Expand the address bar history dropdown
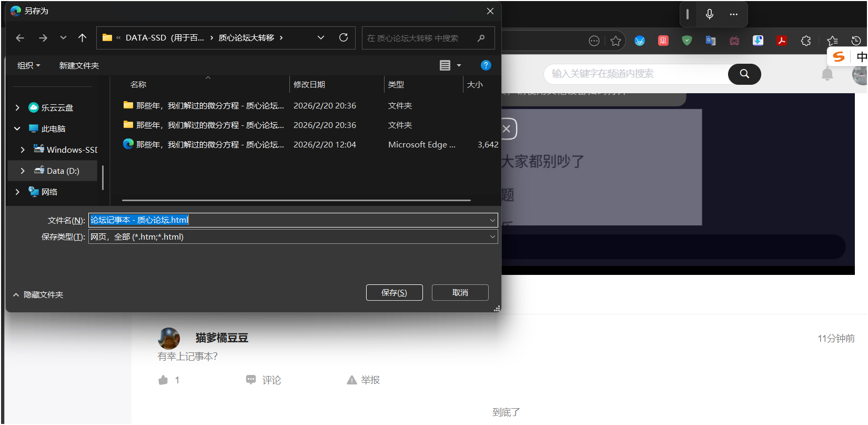 321,38
